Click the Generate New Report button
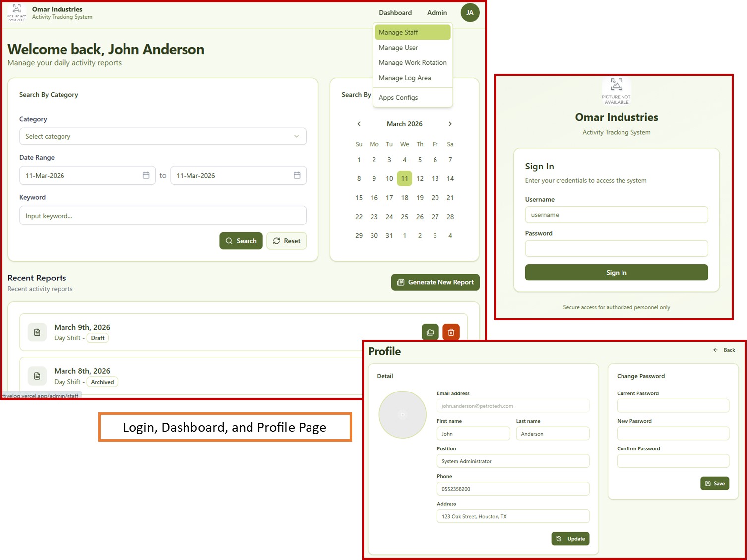 click(x=435, y=282)
